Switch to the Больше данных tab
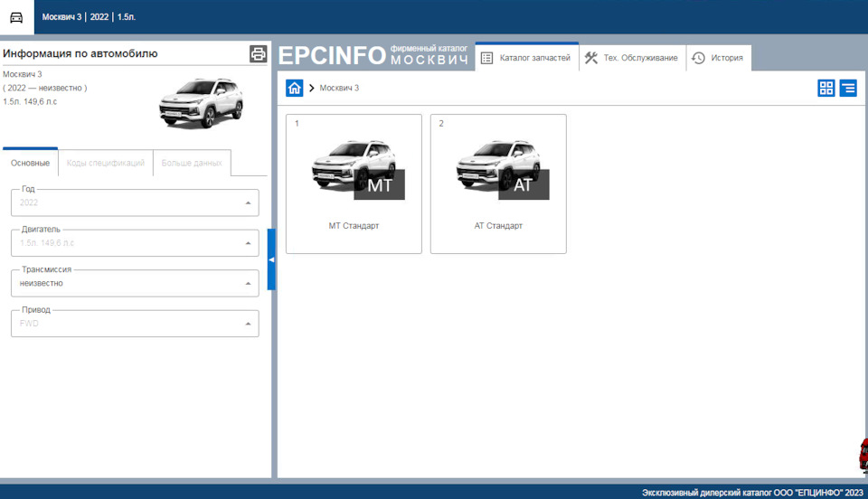 (192, 163)
